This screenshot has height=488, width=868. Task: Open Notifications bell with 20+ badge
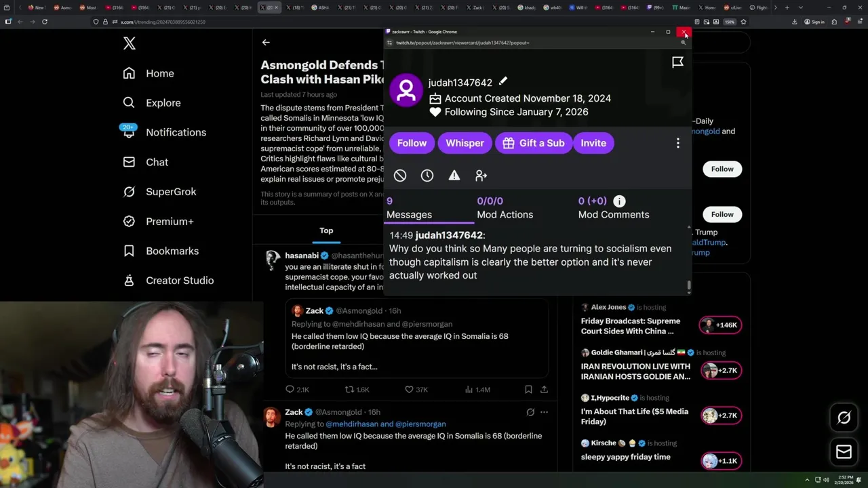(163, 132)
